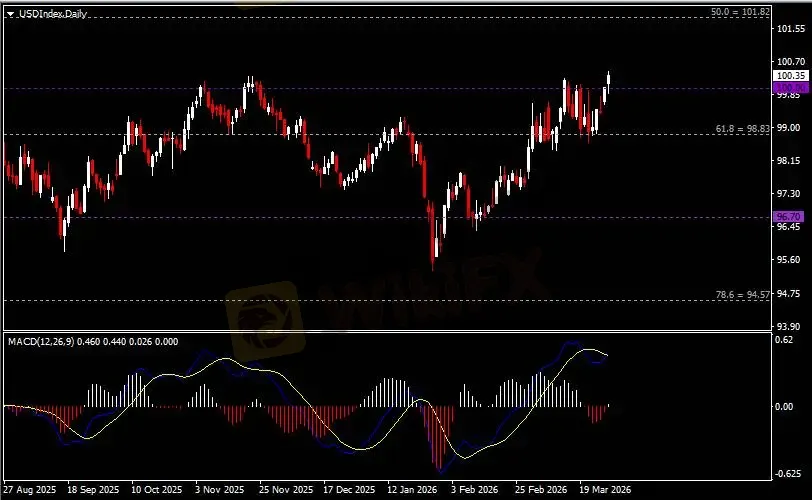This screenshot has height=500, width=812.
Task: Click the 12 Jan 2026 date label
Action: coord(412,490)
